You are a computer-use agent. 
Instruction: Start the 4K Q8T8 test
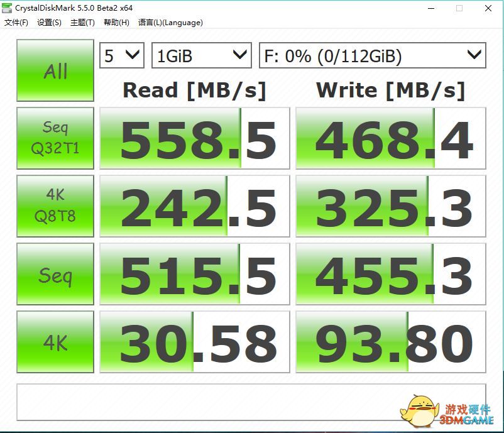pos(55,206)
